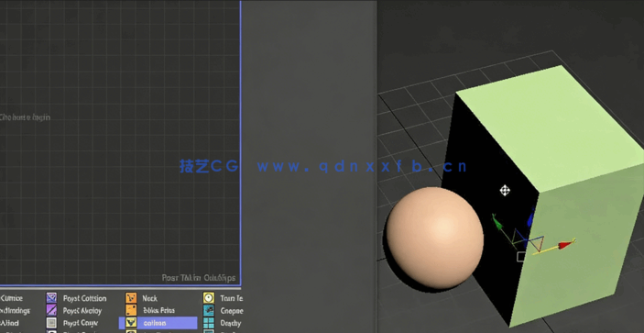Click the Poyst Cottsion label in the depot
The height and width of the screenshot is (333, 644).
84,298
